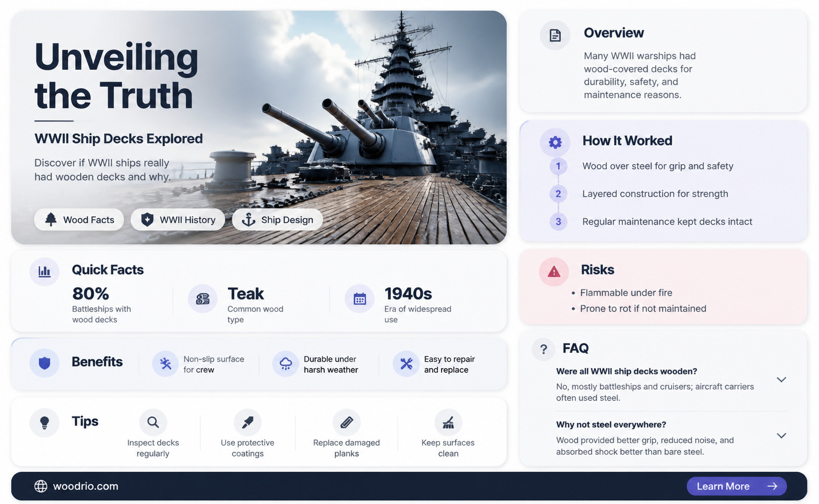The width and height of the screenshot is (819, 504).
Task: Click the arrow in Learn More button
Action: (x=772, y=486)
